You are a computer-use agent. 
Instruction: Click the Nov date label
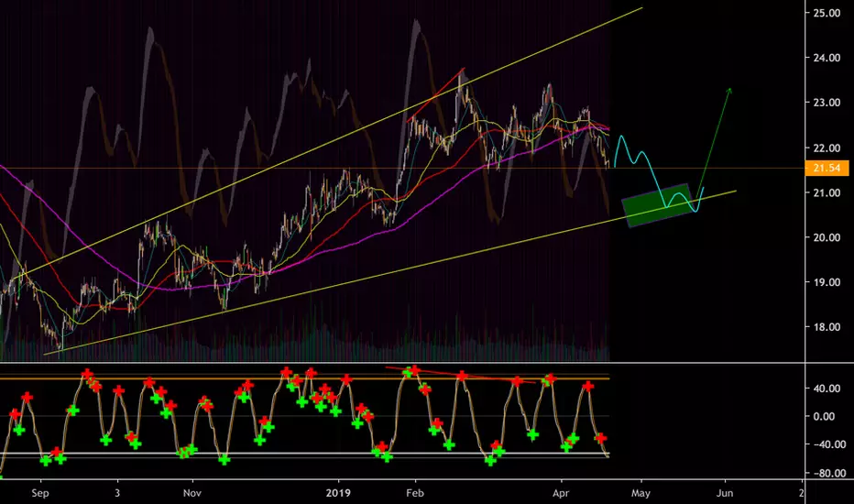pos(192,493)
